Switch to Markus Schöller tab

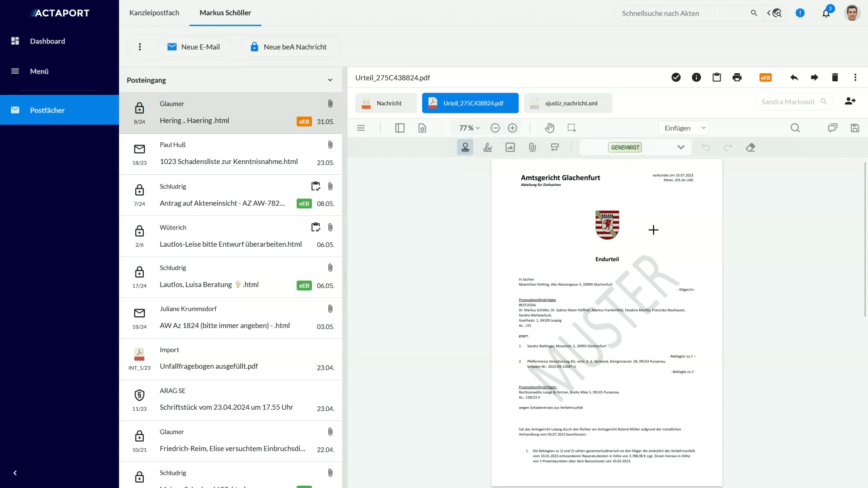click(x=225, y=13)
